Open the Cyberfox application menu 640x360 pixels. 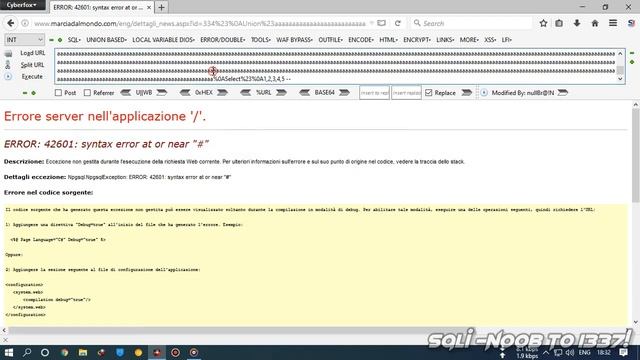tap(21, 5)
